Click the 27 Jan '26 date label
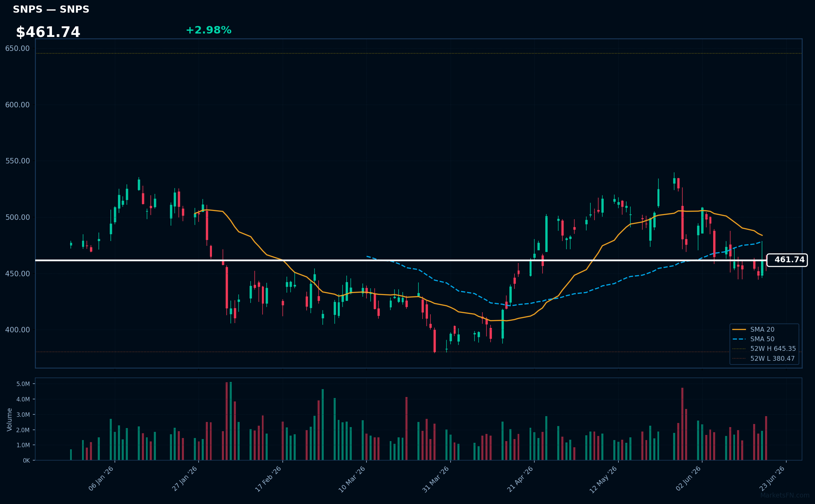815x504 pixels. 185,479
